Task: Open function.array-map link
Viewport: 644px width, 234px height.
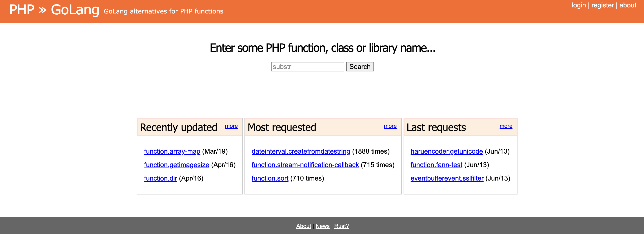Action: (x=172, y=151)
